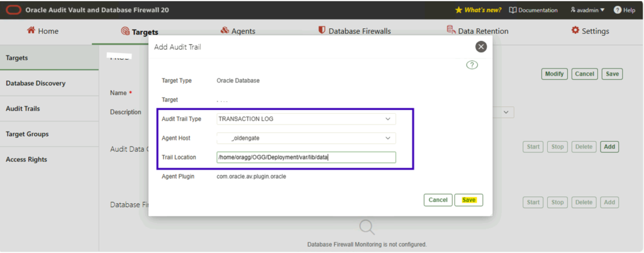Click the Modify button
Image resolution: width=644 pixels, height=253 pixels.
click(555, 74)
